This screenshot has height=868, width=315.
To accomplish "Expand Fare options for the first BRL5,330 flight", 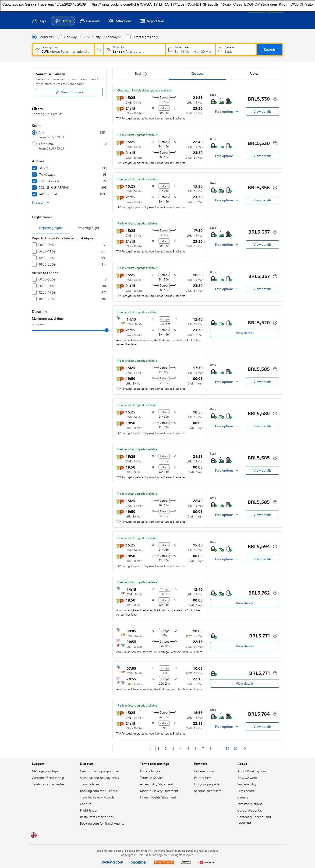I will [226, 112].
